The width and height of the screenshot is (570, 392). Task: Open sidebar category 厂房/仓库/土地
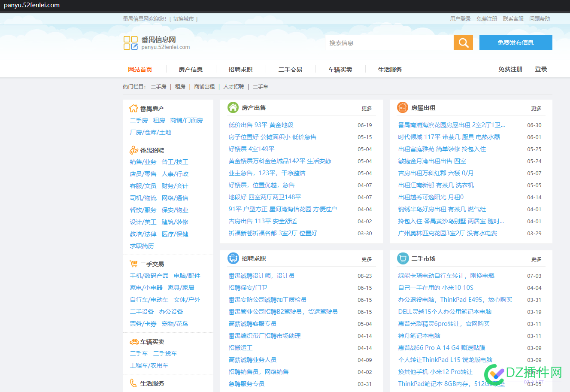pyautogui.click(x=151, y=132)
